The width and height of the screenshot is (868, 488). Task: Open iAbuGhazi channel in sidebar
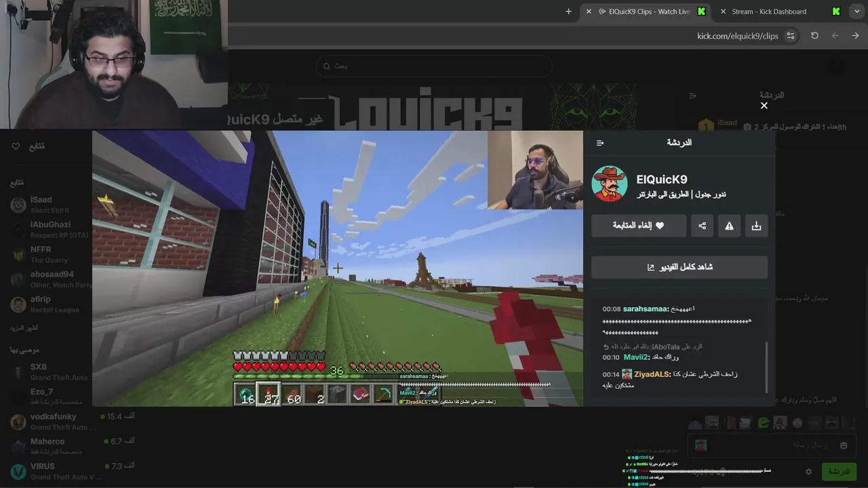tap(46, 229)
